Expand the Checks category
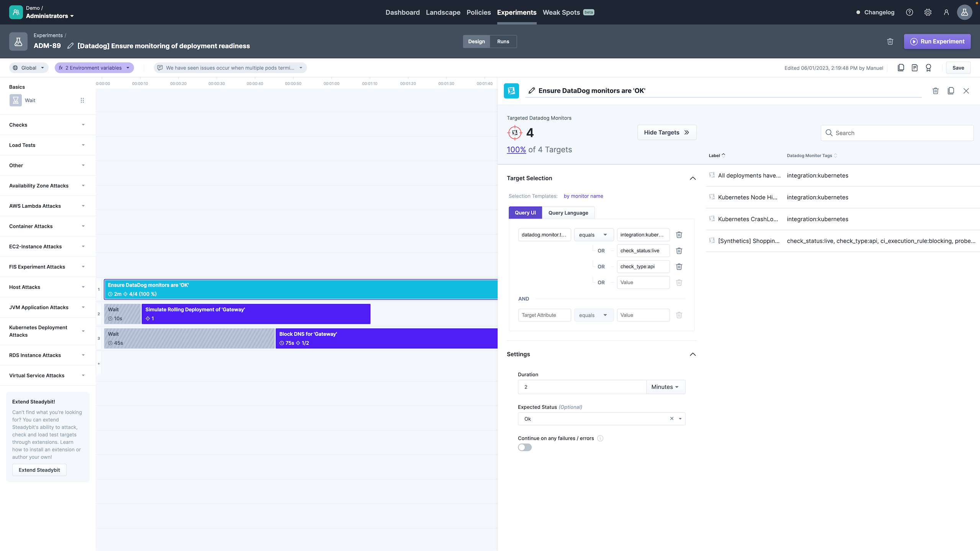Screen dimensions: 980x551 (x=47, y=125)
